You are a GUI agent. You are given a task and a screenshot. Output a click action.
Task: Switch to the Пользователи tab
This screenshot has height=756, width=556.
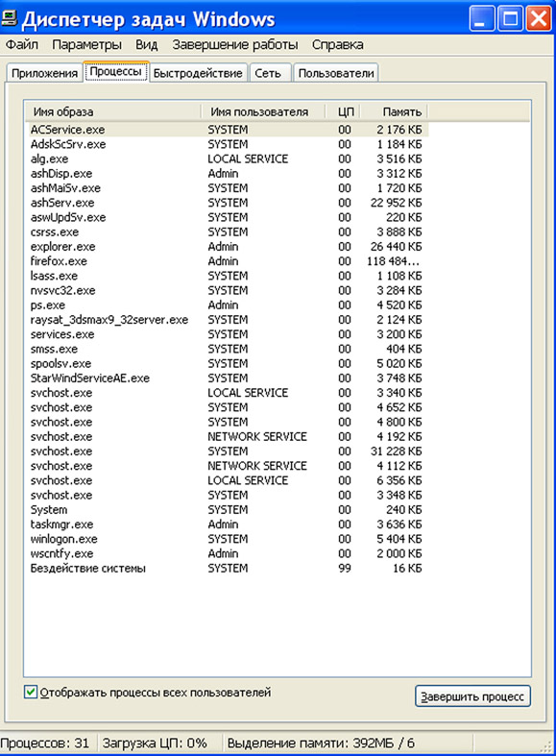336,73
